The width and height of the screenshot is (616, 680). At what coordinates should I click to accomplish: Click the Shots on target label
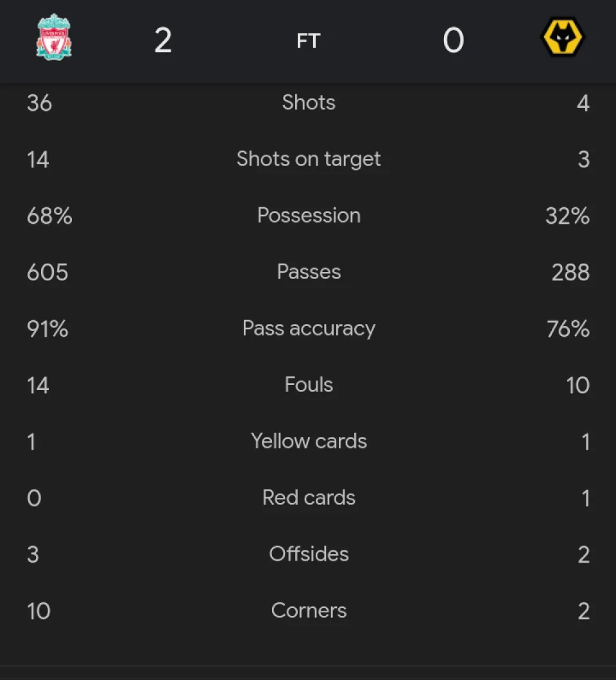pyautogui.click(x=309, y=159)
